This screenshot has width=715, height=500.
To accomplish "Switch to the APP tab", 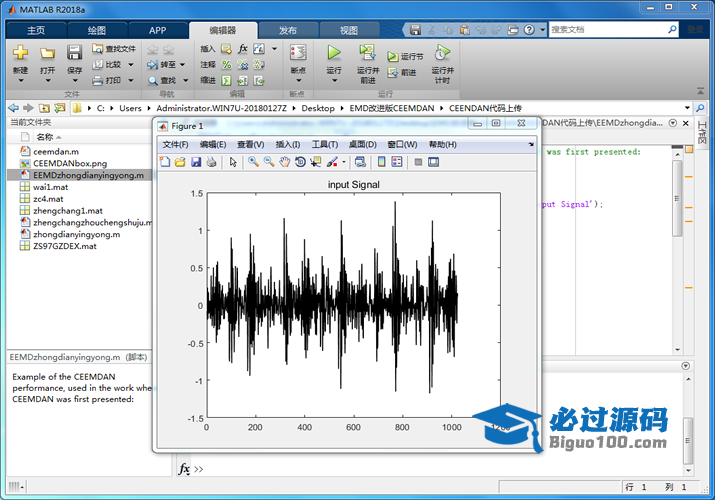I will pos(157,31).
